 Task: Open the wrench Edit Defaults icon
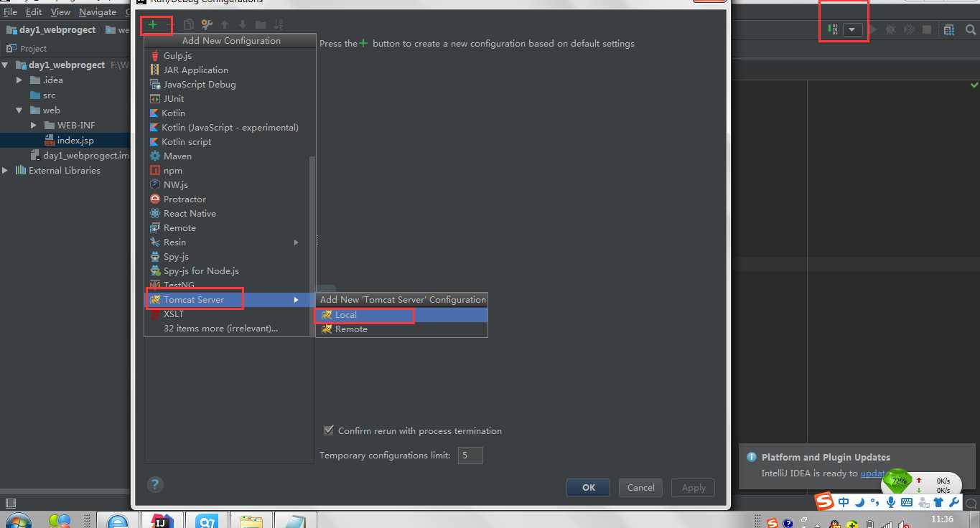pos(207,25)
